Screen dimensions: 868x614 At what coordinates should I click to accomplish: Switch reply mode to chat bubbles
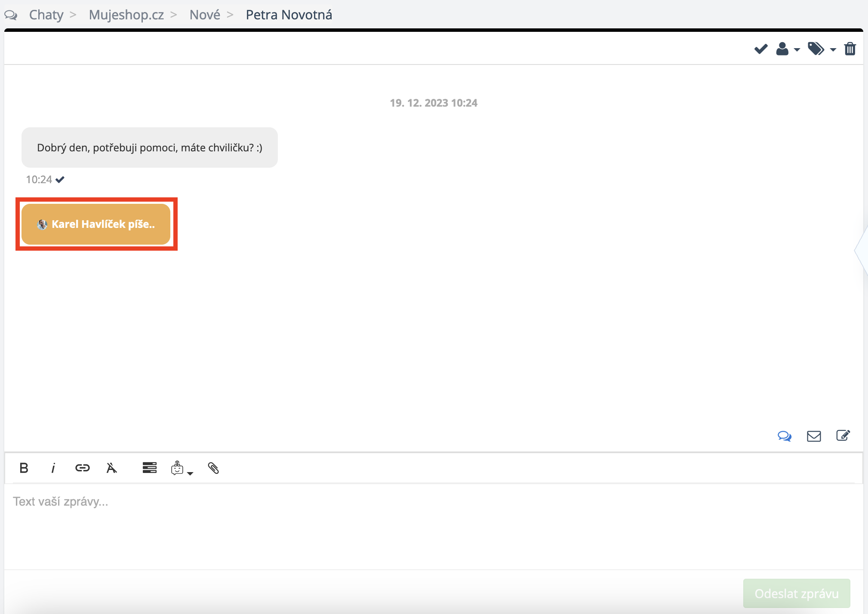click(x=784, y=436)
